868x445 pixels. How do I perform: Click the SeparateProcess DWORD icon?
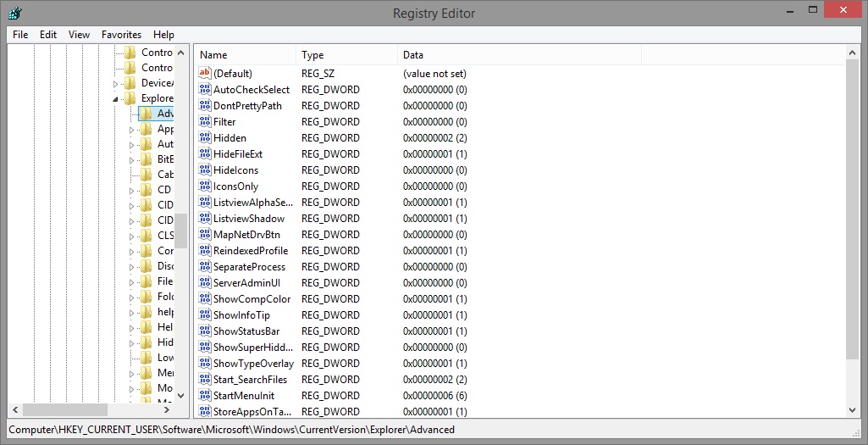click(205, 266)
